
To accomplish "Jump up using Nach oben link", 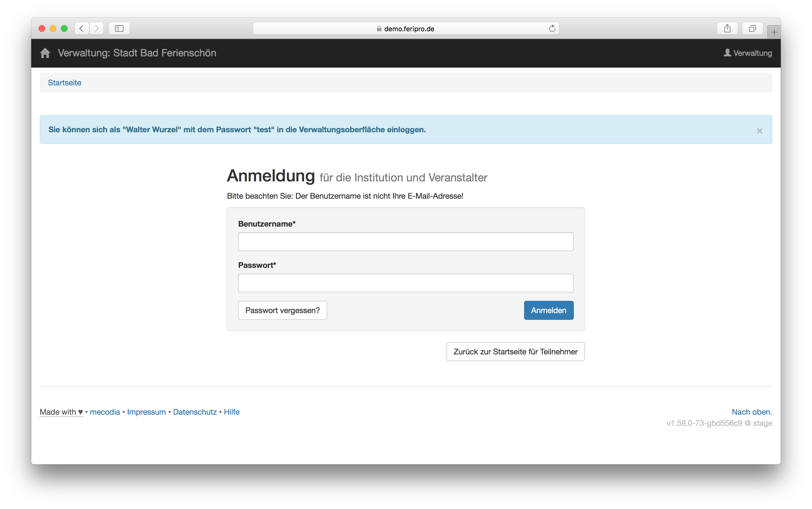I will (x=751, y=412).
